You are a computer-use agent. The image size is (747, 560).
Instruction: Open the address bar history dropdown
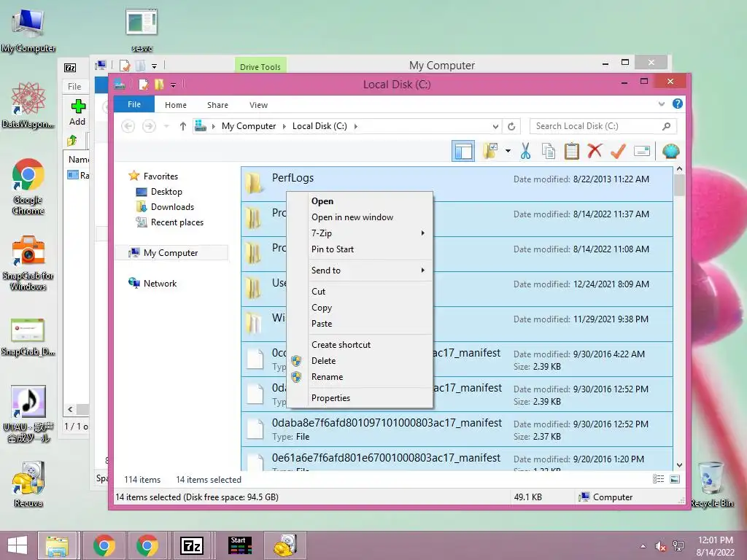[x=495, y=126]
